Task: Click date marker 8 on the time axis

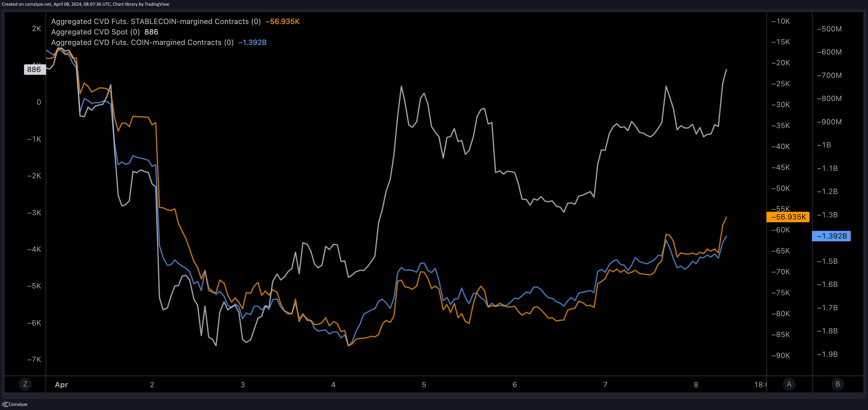Action: pyautogui.click(x=696, y=385)
